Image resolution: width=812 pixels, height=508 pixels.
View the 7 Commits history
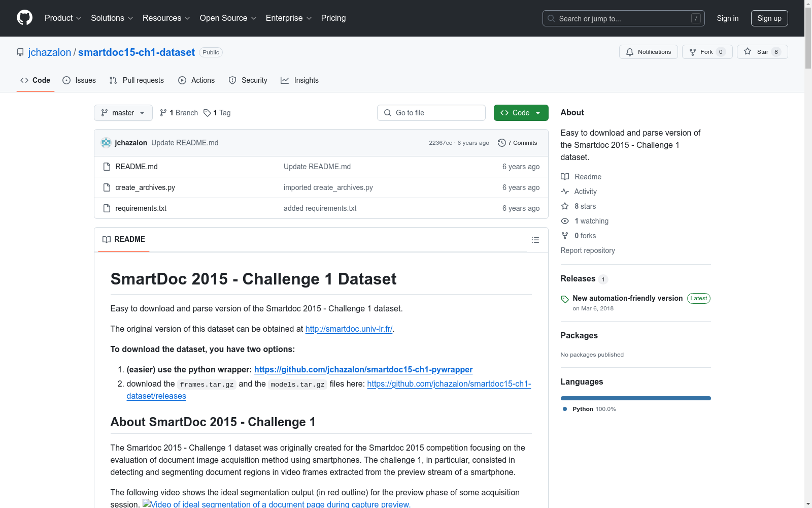[518, 143]
